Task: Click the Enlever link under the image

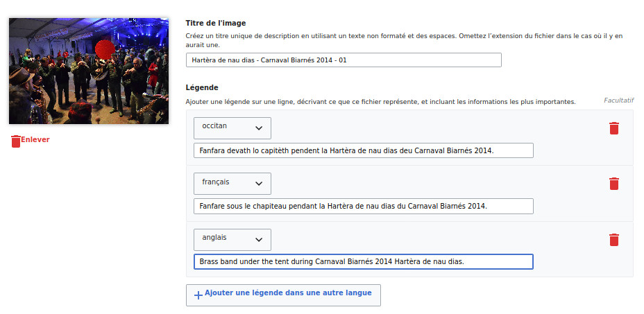Action: click(35, 139)
